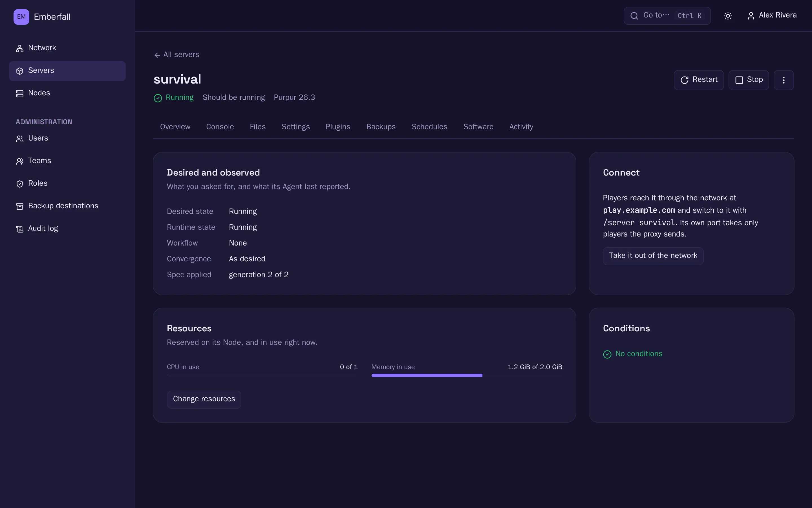Viewport: 812px width, 508px height.
Task: Go back to All servers
Action: click(x=176, y=55)
